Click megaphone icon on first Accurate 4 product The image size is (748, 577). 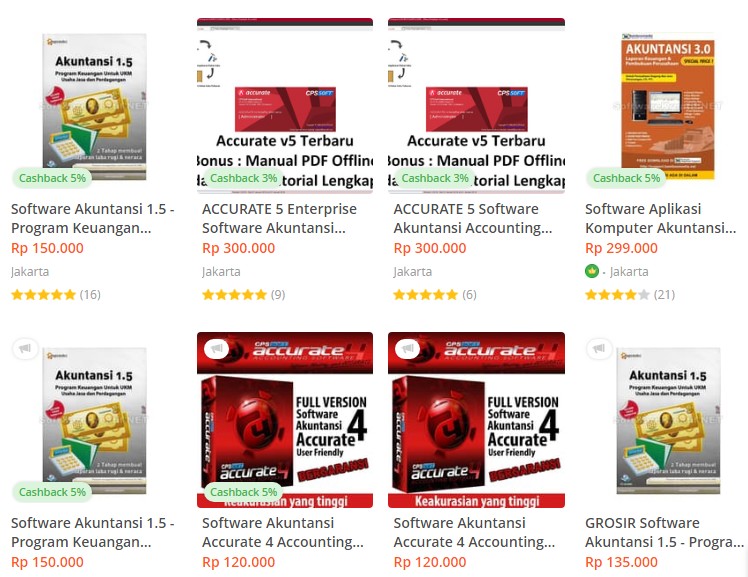point(217,349)
